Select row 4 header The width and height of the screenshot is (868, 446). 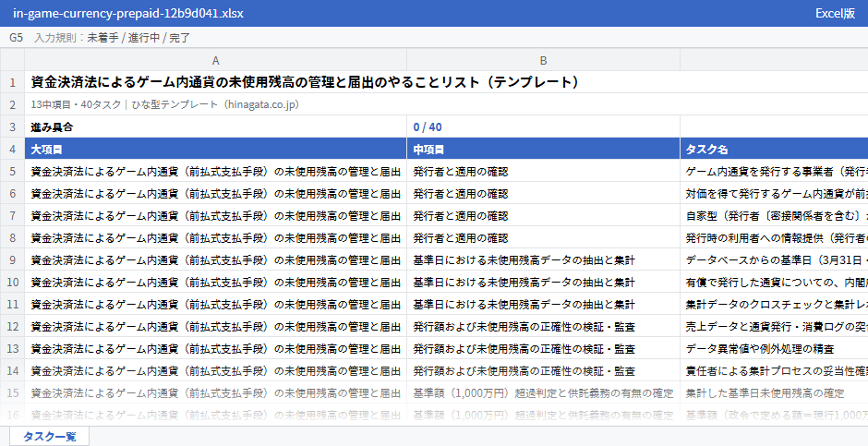click(x=12, y=149)
